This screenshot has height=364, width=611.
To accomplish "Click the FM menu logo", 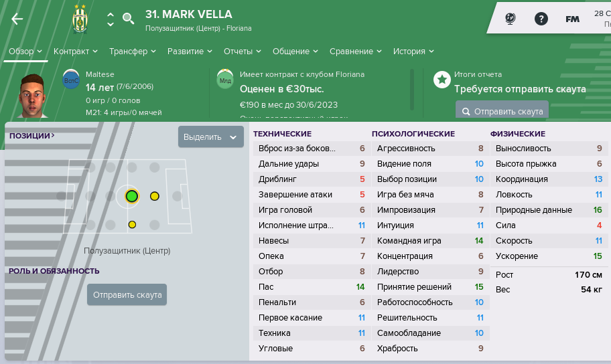I will tap(572, 19).
